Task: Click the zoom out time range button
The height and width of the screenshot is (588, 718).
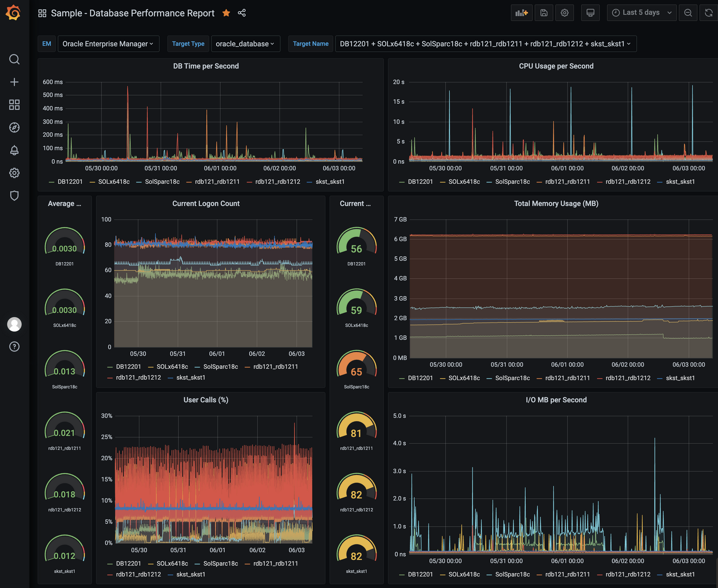Action: coord(688,13)
